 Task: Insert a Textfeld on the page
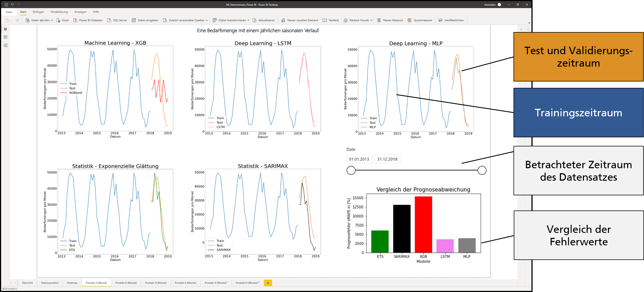tap(331, 20)
